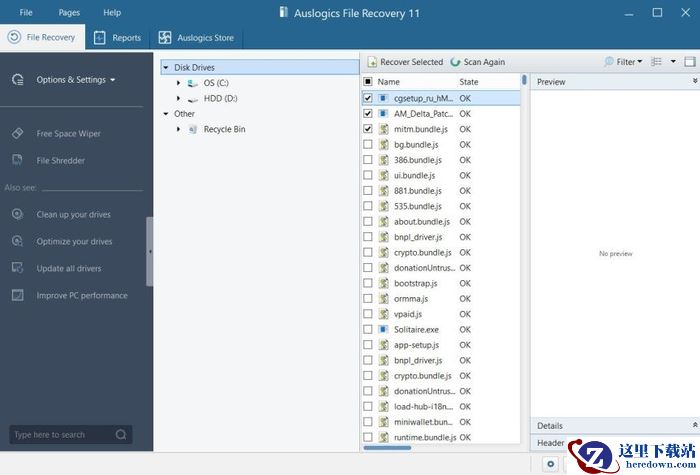Click the file list horizontal scrollbar thumb
700x475 pixels.
click(x=387, y=448)
